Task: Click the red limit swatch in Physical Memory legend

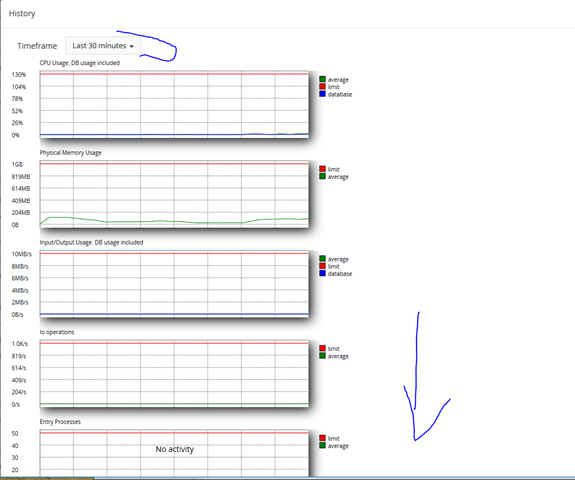Action: tap(322, 169)
